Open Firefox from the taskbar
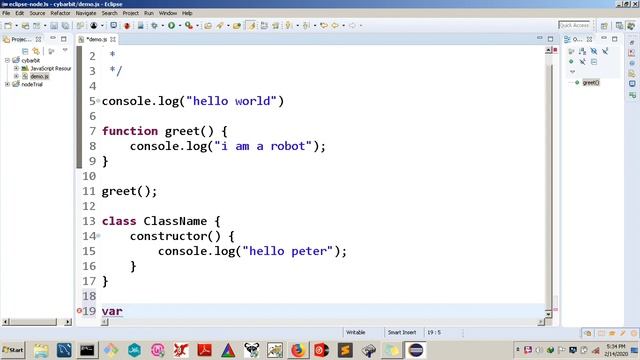The width and height of the screenshot is (640, 360). pyautogui.click(x=298, y=350)
